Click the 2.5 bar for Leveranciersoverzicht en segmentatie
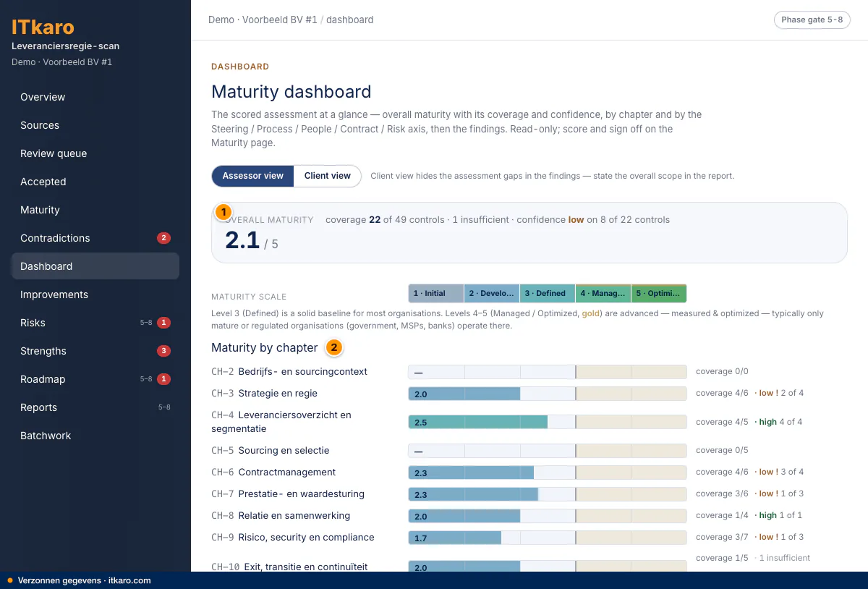The height and width of the screenshot is (589, 868). tap(548, 422)
